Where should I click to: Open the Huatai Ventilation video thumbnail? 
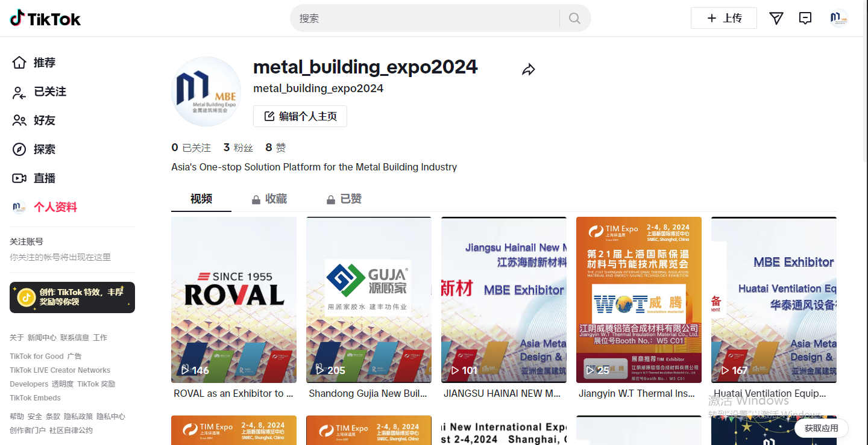point(774,300)
